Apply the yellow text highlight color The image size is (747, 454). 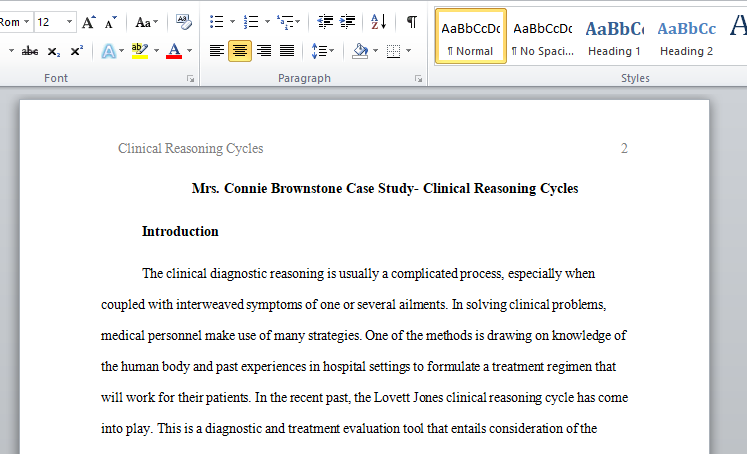pyautogui.click(x=140, y=51)
